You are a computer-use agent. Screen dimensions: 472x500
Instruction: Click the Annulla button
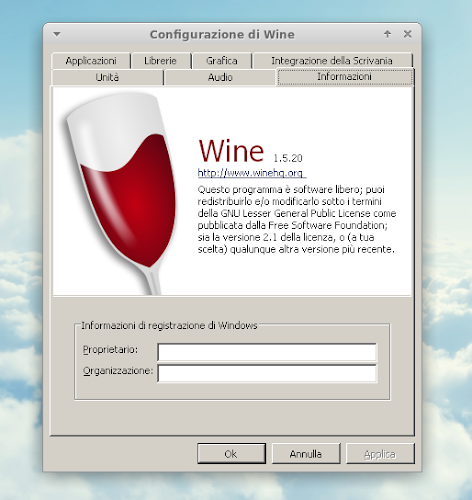tap(306, 454)
